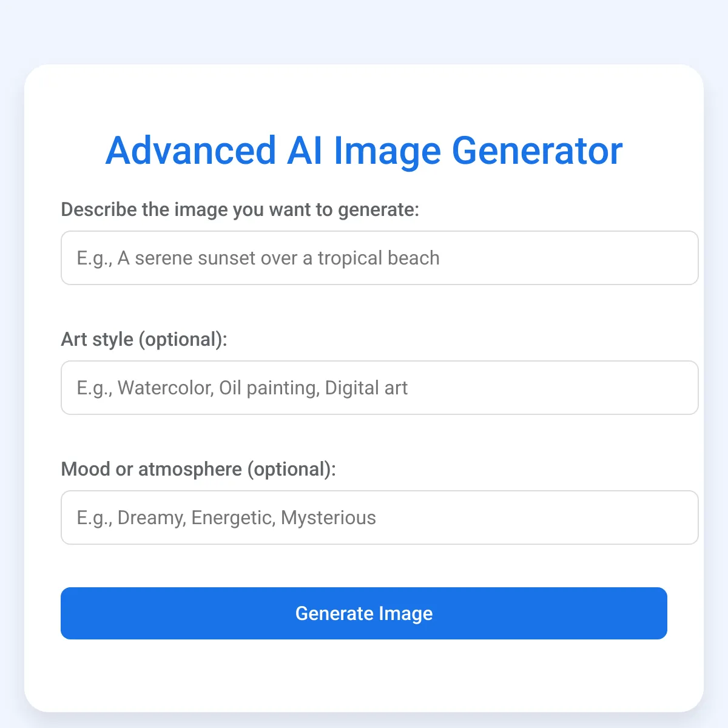The height and width of the screenshot is (728, 728).
Task: Click the Mood or atmosphere (optional) label
Action: pyautogui.click(x=198, y=469)
